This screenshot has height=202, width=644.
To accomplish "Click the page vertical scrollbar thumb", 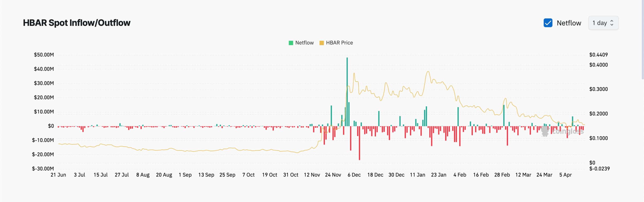I will (643, 40).
